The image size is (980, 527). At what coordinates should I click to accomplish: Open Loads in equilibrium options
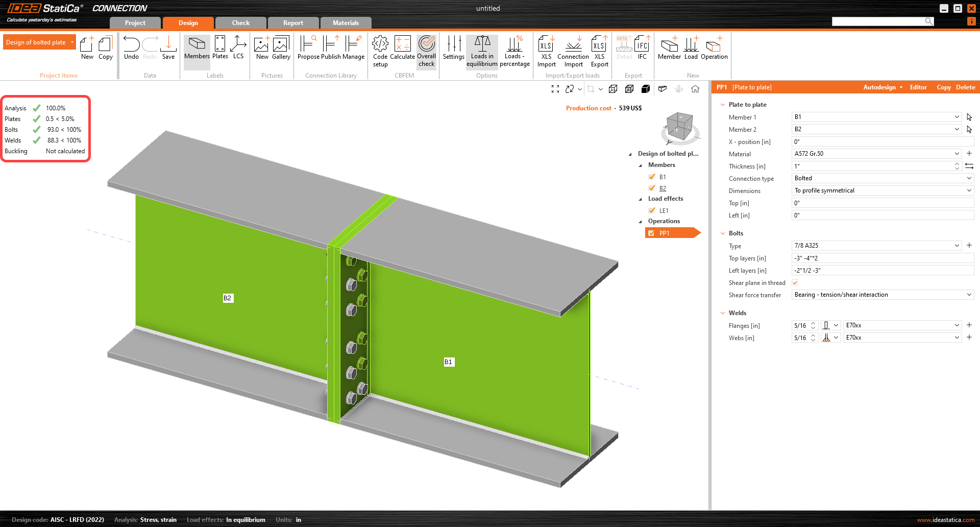tap(482, 51)
